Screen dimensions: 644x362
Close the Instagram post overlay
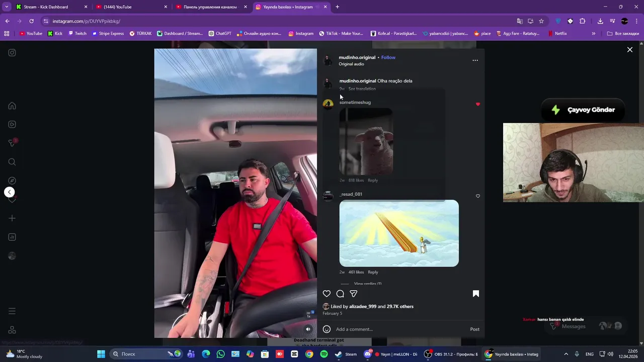point(629,49)
